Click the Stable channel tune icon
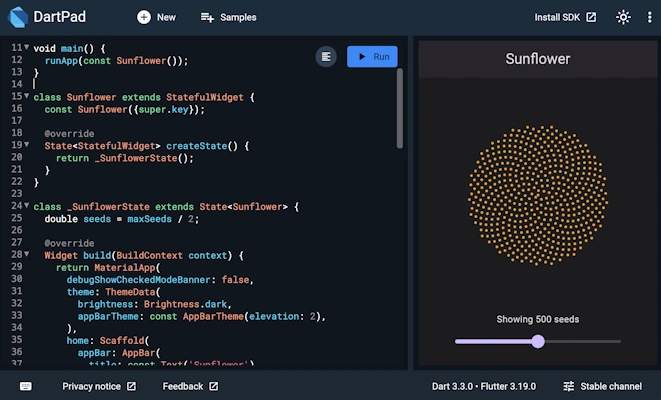The height and width of the screenshot is (400, 661). (569, 386)
